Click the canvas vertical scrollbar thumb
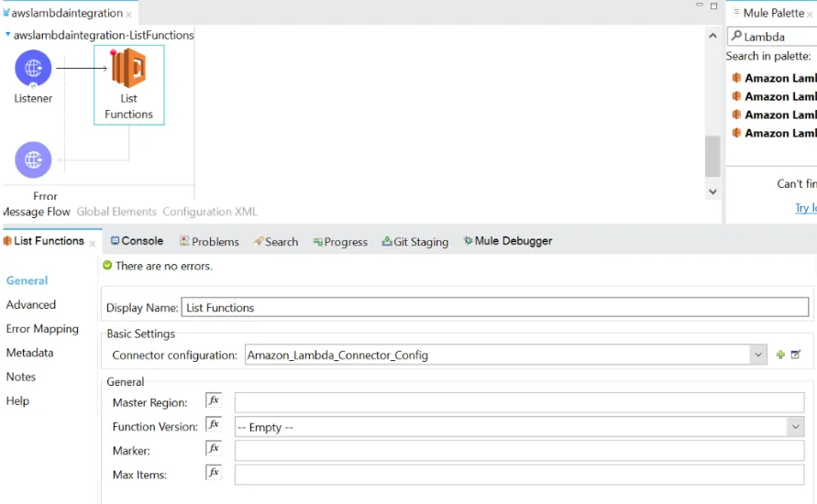The width and height of the screenshot is (817, 504). 712,156
